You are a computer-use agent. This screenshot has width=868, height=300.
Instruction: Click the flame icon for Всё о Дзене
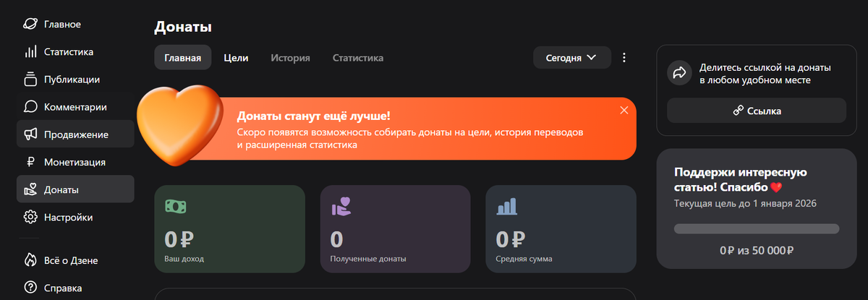coord(30,260)
